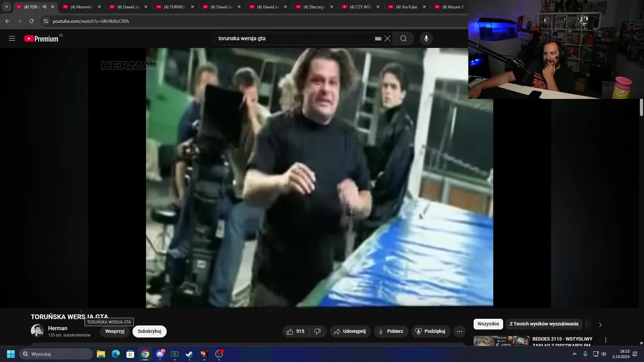Open more actions three-dot menu under video
Image resolution: width=644 pixels, height=362 pixels.
click(459, 331)
